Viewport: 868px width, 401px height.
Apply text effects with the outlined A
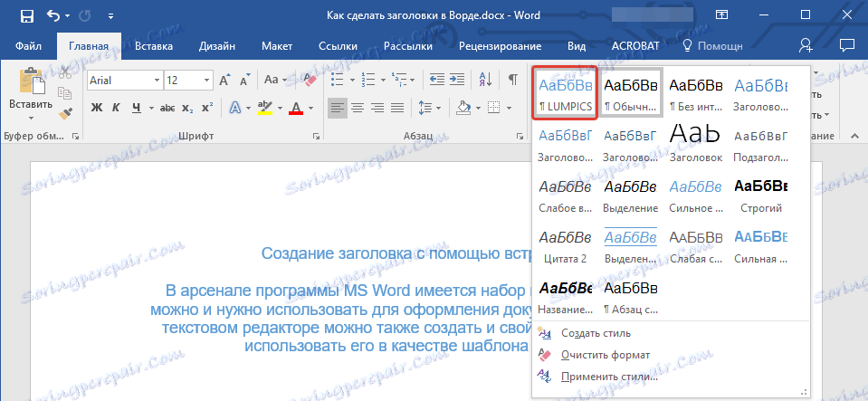click(x=235, y=108)
